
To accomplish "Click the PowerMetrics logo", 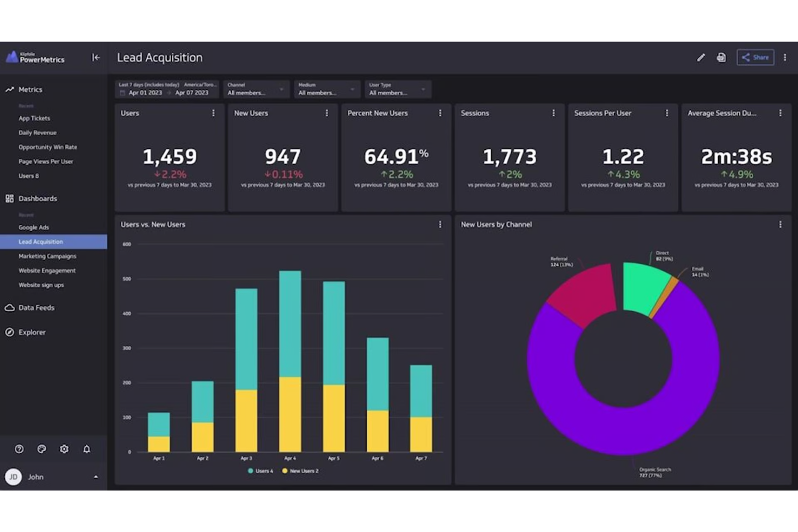I will 36,57.
